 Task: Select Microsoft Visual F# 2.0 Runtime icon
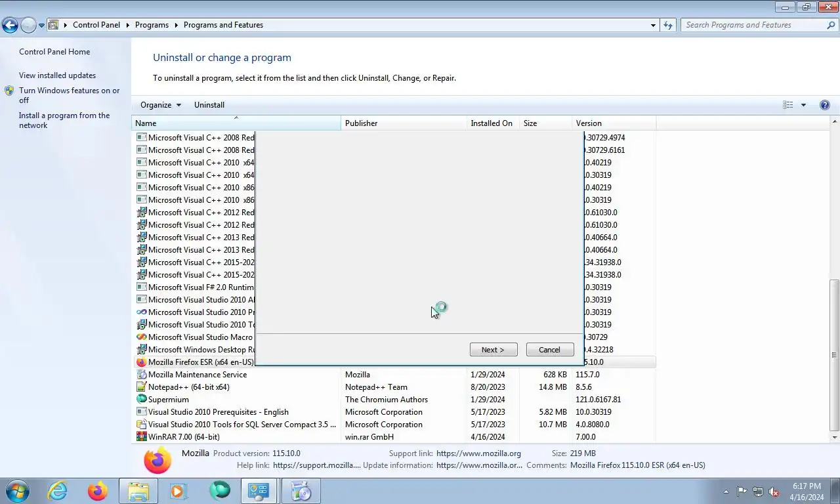pyautogui.click(x=141, y=287)
